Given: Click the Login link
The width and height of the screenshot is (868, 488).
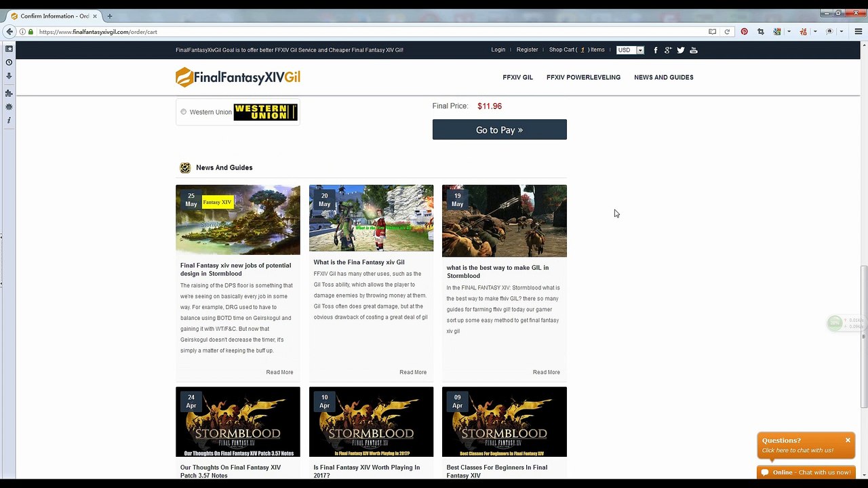Looking at the screenshot, I should [x=498, y=49].
